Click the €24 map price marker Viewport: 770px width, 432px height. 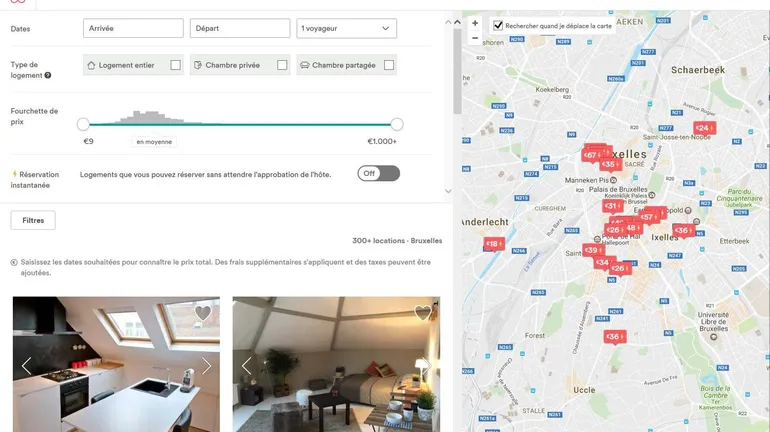(x=704, y=128)
